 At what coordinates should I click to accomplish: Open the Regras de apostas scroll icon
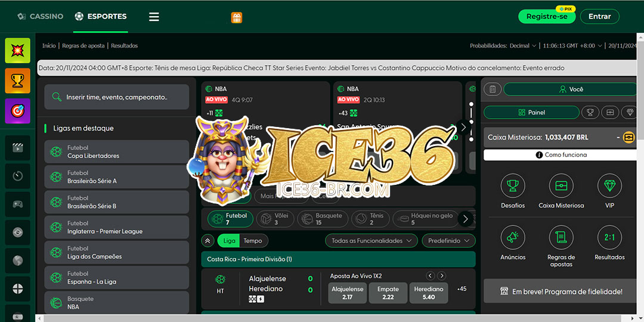point(561,237)
